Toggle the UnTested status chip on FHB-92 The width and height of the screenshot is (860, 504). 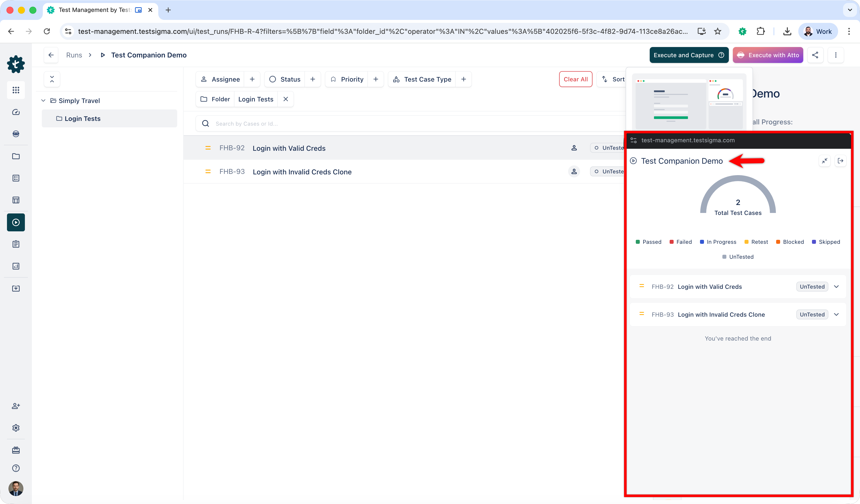tap(812, 287)
